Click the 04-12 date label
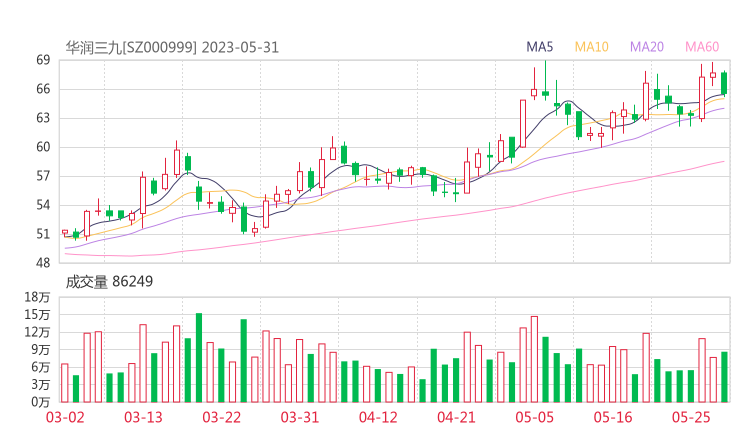The image size is (740, 440). click(378, 417)
